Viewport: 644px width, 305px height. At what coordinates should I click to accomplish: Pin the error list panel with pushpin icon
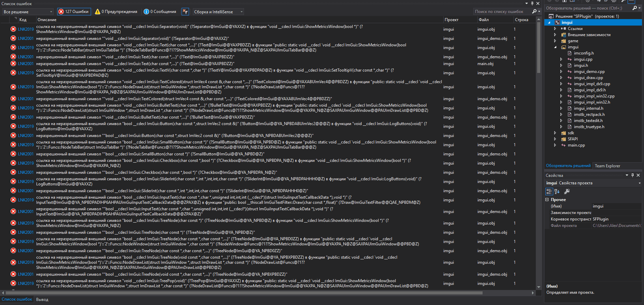pos(532,3)
